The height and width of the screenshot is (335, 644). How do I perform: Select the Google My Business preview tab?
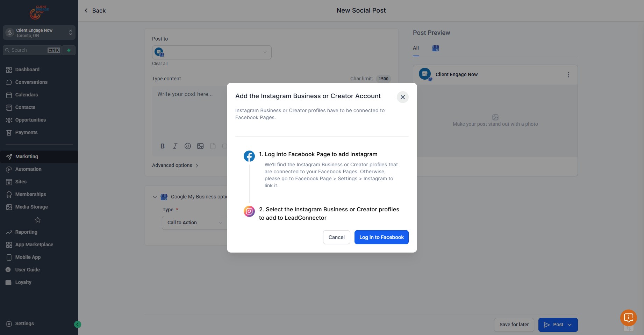click(436, 48)
